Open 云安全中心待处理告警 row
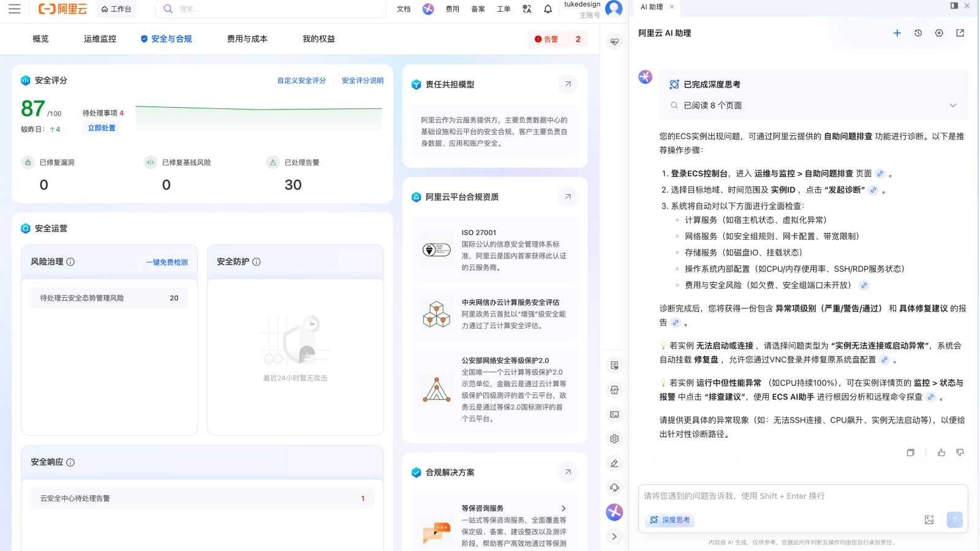Viewport: 980px width, 551px height. point(202,498)
